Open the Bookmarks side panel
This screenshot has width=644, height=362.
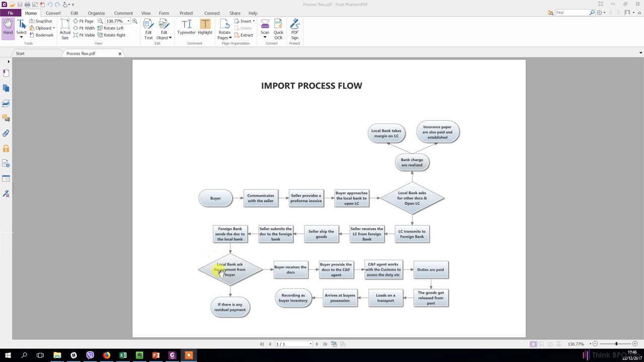click(6, 73)
